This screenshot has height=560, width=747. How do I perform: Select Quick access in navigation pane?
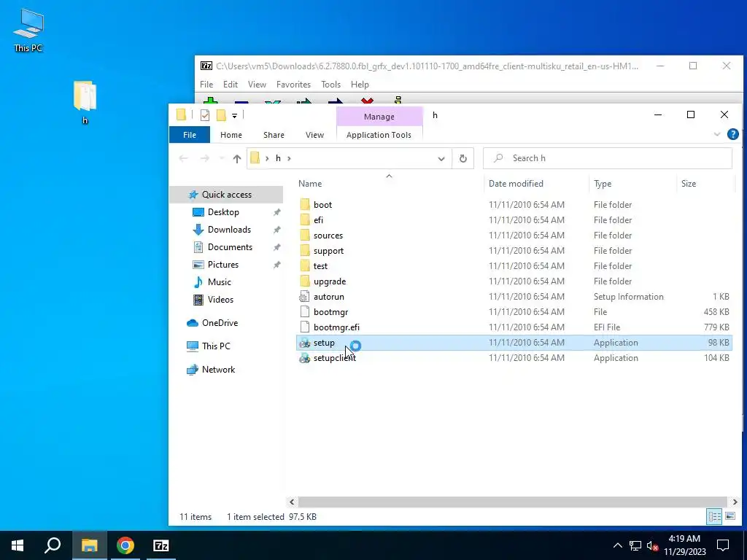226,194
